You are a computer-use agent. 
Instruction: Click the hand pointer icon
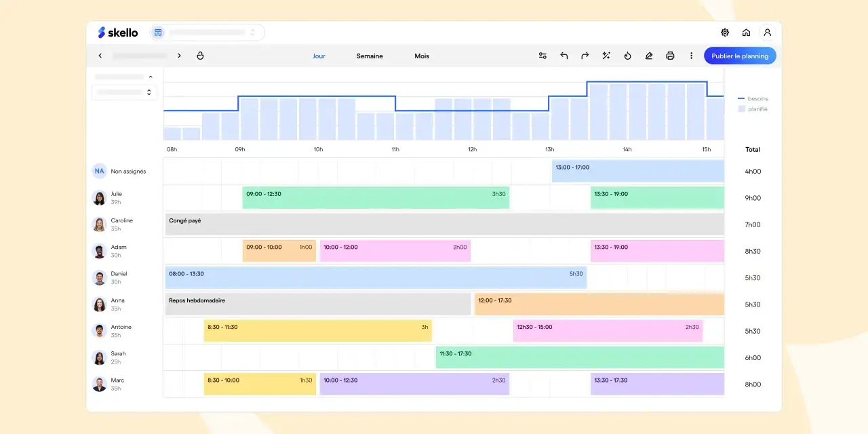[200, 56]
